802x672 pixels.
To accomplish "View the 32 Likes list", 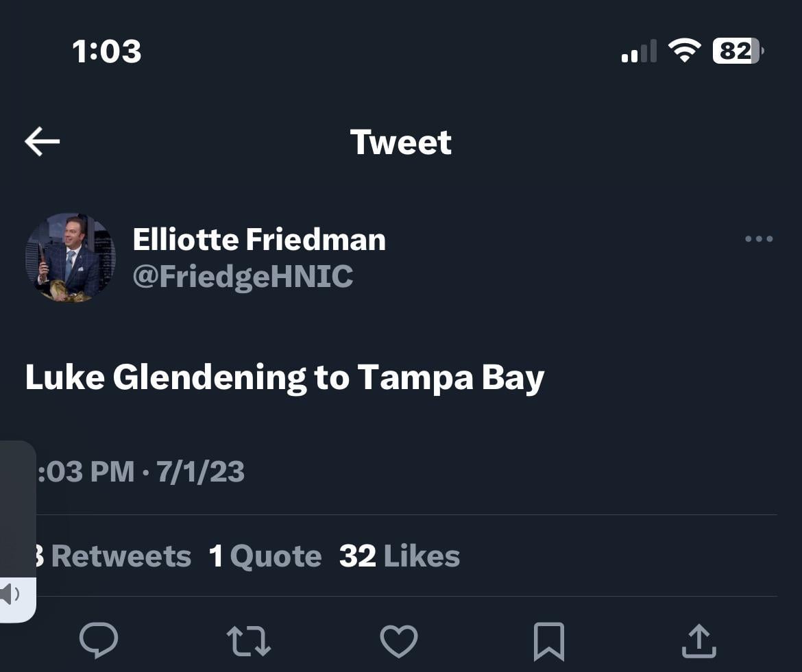I will [x=400, y=556].
